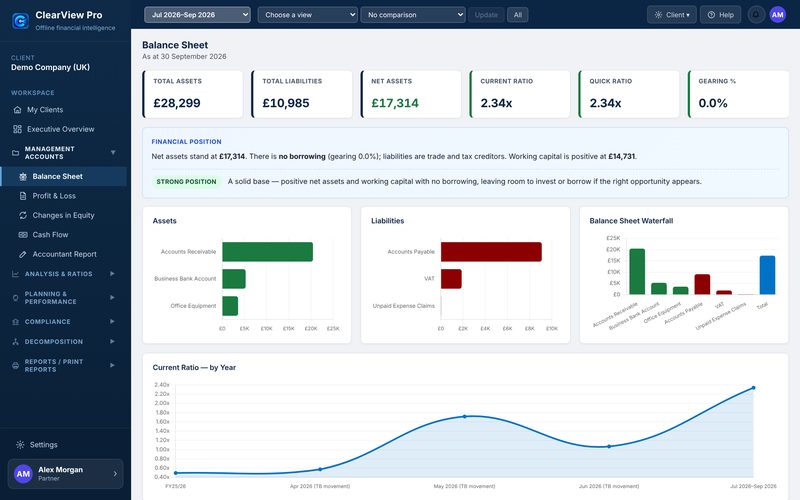Click the Accountant Report pencil icon
This screenshot has width=800, height=500.
pyautogui.click(x=23, y=254)
